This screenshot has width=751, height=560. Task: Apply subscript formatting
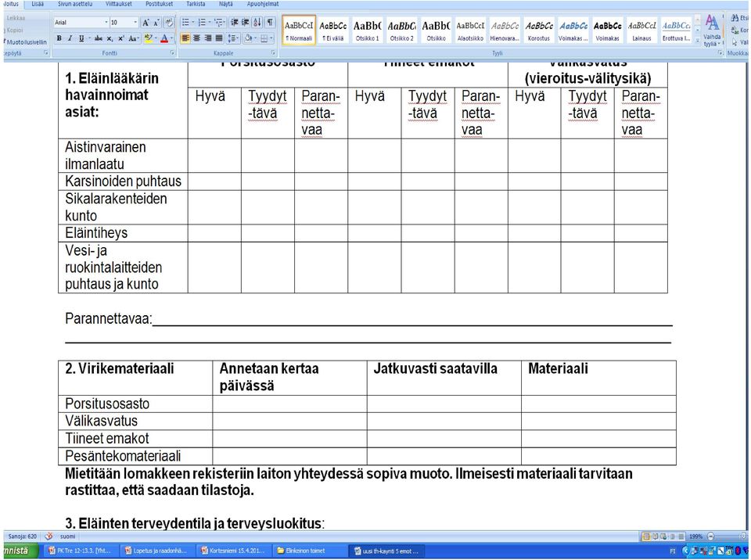click(x=110, y=38)
